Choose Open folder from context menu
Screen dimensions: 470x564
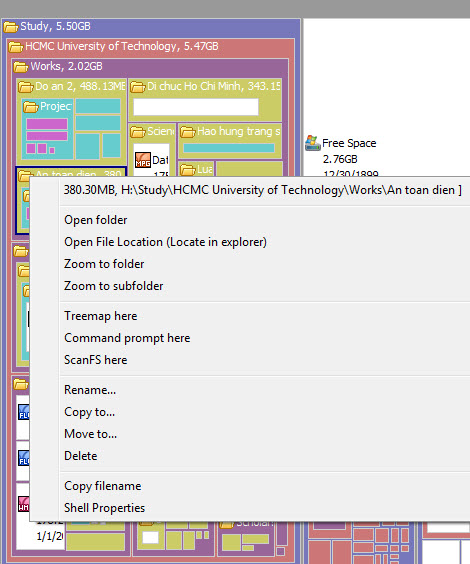point(96,220)
